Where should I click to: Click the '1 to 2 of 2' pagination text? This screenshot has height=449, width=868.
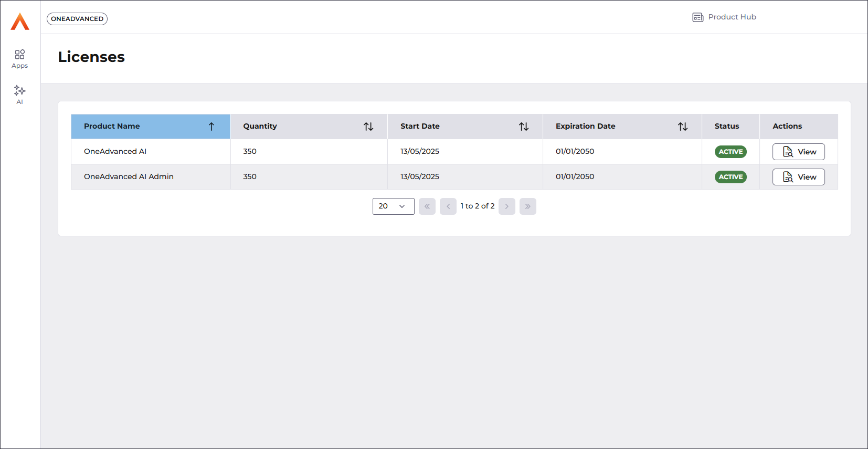[x=478, y=206]
